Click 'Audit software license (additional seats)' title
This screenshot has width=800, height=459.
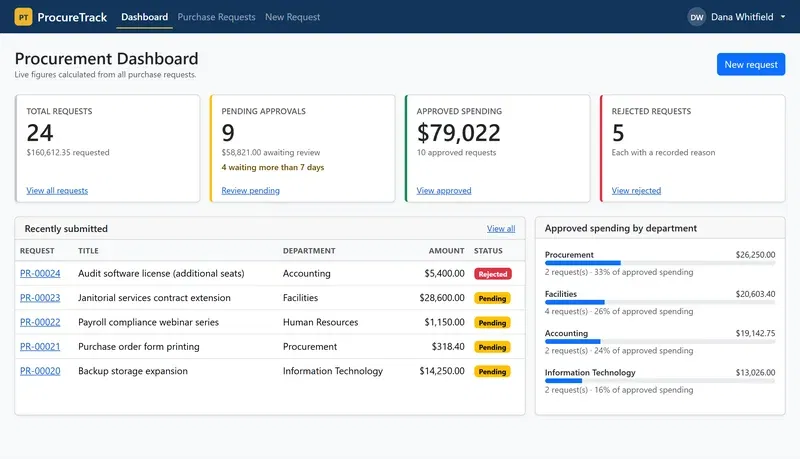point(161,273)
